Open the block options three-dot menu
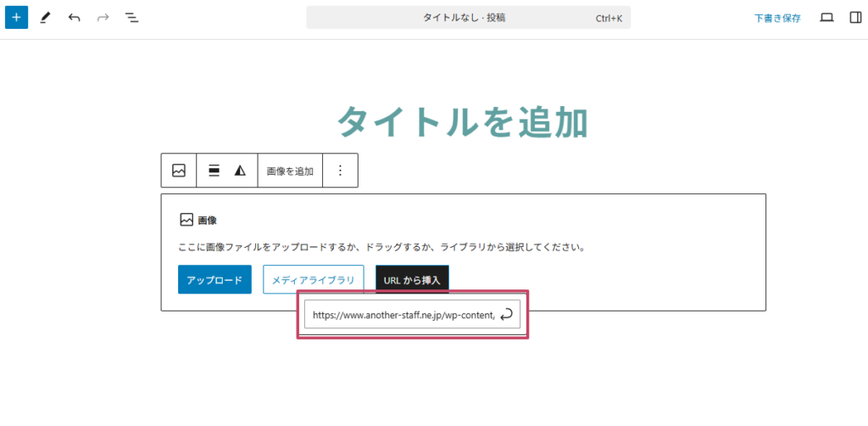868x426 pixels. point(340,171)
